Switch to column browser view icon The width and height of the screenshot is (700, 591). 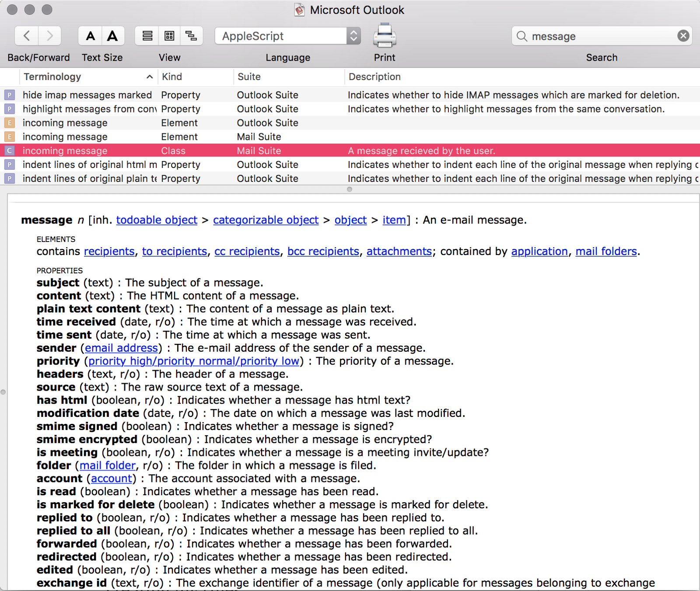[x=169, y=36]
